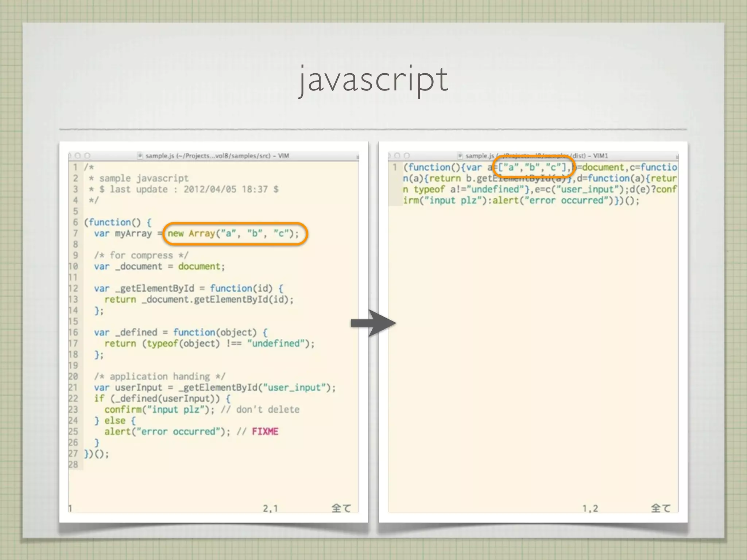Screen dimensions: 747x560
Task: Zoom the left VIM src window
Action: (87, 156)
